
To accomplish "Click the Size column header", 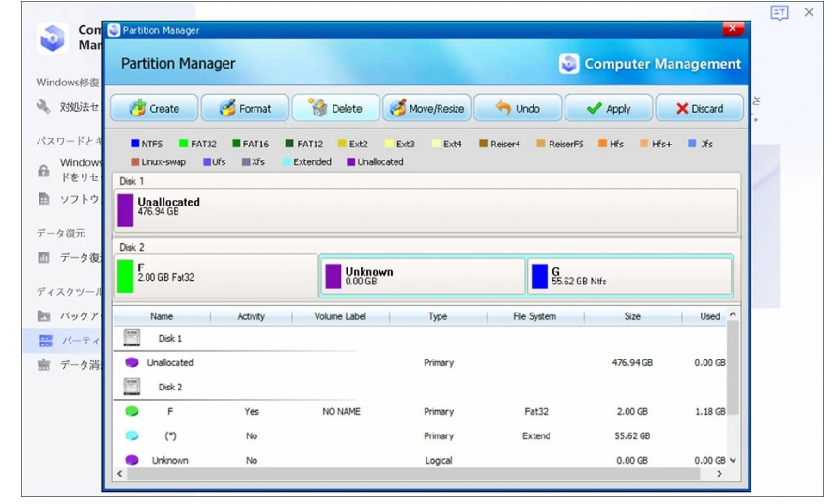I will [x=632, y=316].
